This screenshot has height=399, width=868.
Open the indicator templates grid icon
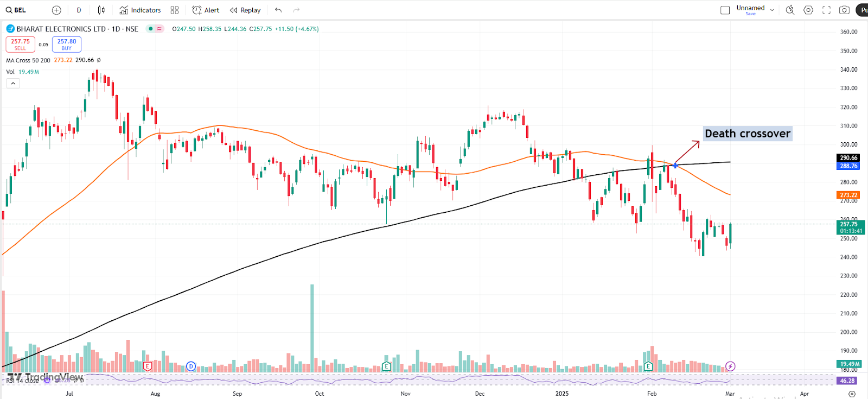coord(175,10)
